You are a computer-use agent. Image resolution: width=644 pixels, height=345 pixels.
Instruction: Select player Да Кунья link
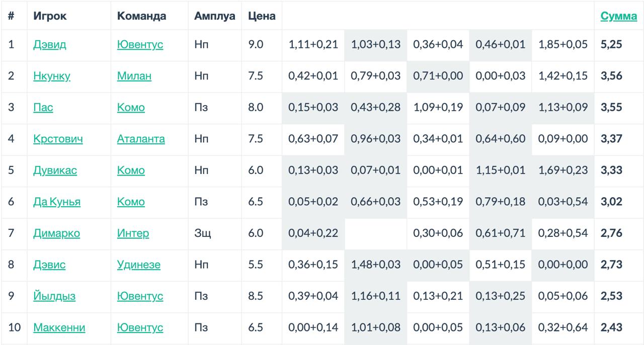(57, 202)
